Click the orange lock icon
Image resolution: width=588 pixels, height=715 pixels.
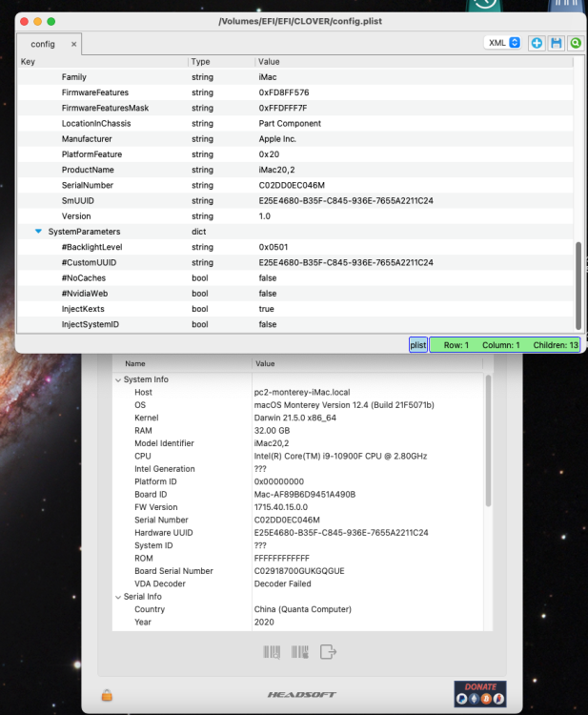click(x=107, y=695)
